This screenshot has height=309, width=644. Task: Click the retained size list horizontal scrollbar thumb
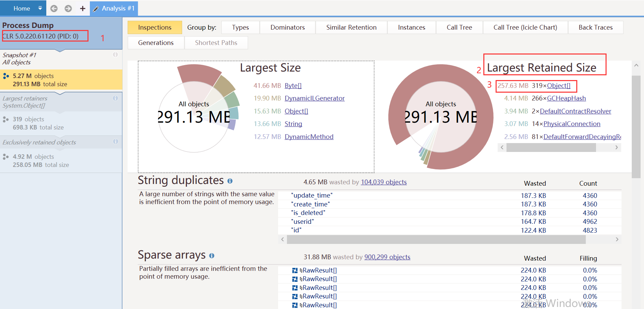tap(551, 148)
